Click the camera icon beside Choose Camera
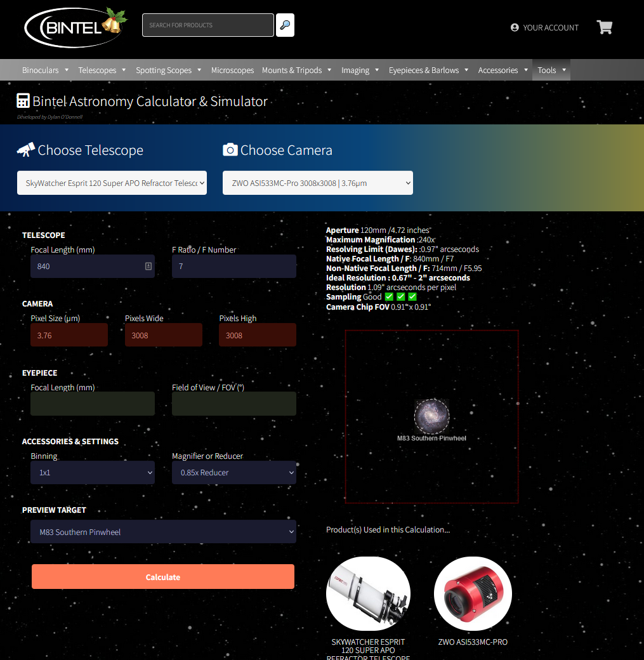The width and height of the screenshot is (644, 660). (230, 150)
